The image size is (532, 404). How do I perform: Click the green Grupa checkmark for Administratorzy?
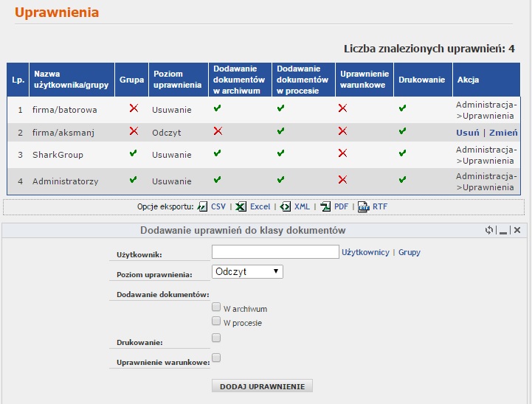coord(134,179)
